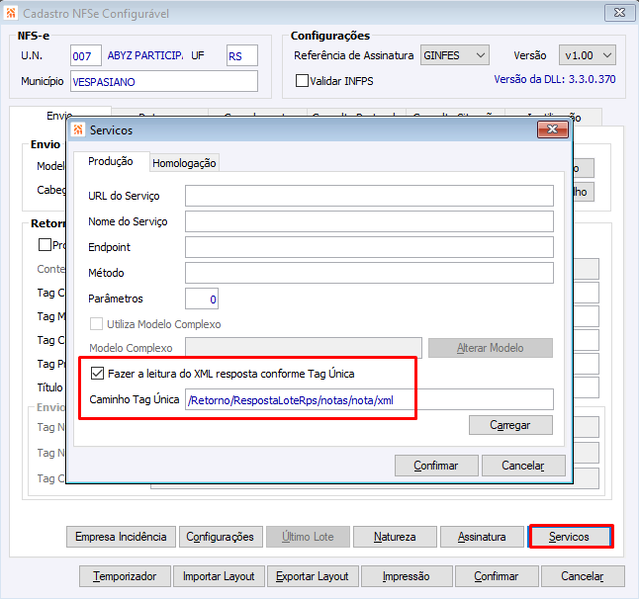Image resolution: width=639 pixels, height=599 pixels.
Task: Open the Temporizador button
Action: (x=125, y=576)
